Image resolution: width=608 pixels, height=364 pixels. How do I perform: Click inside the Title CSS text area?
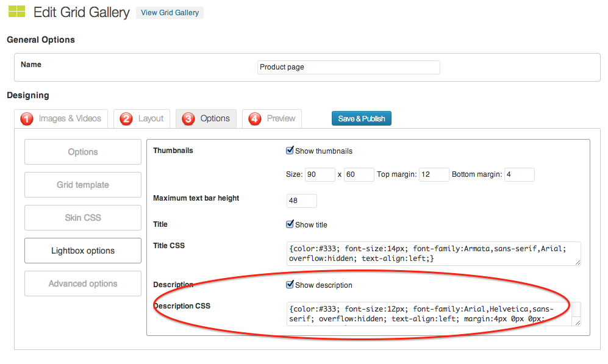coord(433,253)
